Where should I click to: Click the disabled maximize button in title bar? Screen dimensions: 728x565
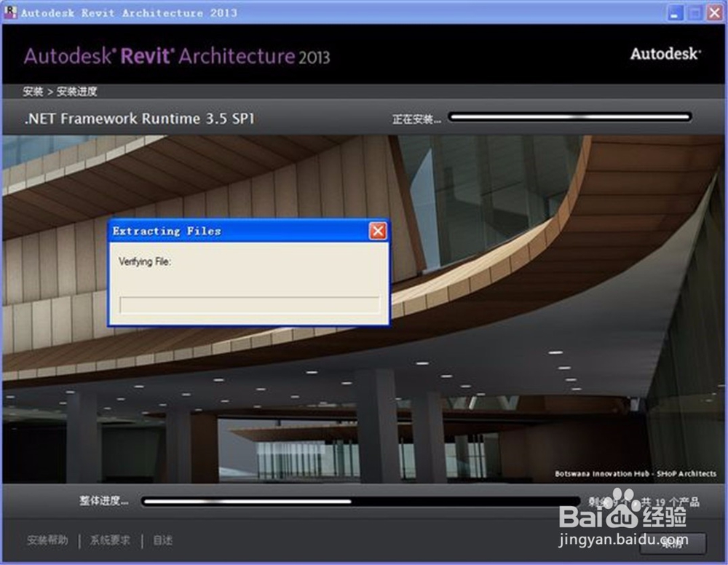(x=695, y=12)
